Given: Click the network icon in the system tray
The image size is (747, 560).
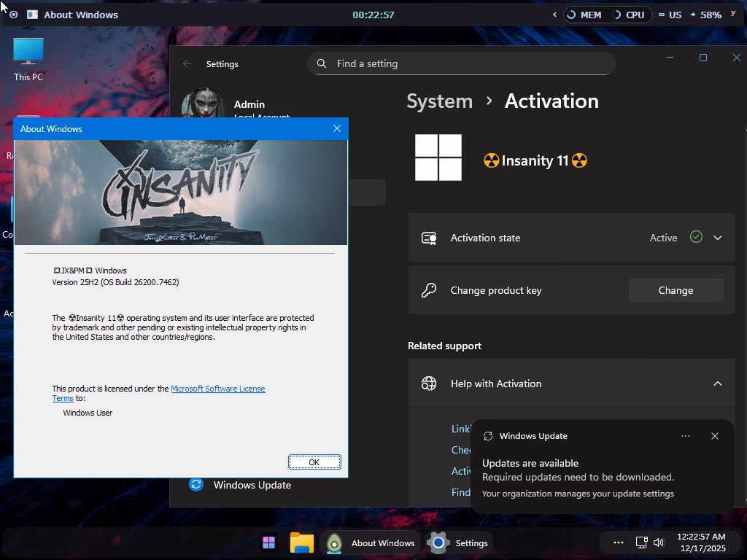Looking at the screenshot, I should pos(641,542).
